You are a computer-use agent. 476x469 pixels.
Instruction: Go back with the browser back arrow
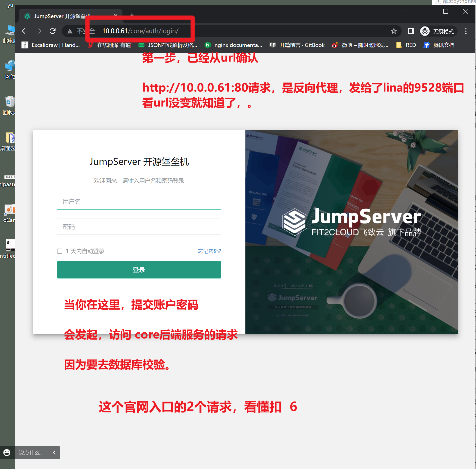point(25,31)
